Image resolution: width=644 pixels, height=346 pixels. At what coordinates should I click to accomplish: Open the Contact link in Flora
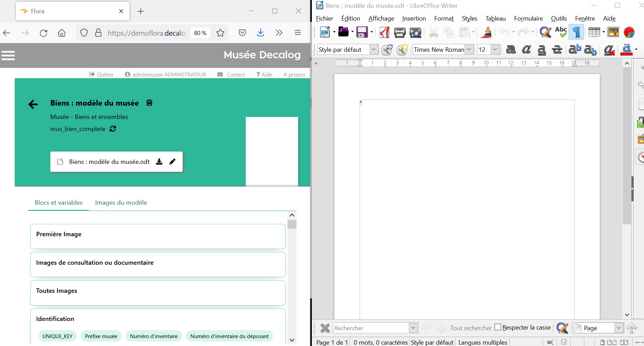231,74
